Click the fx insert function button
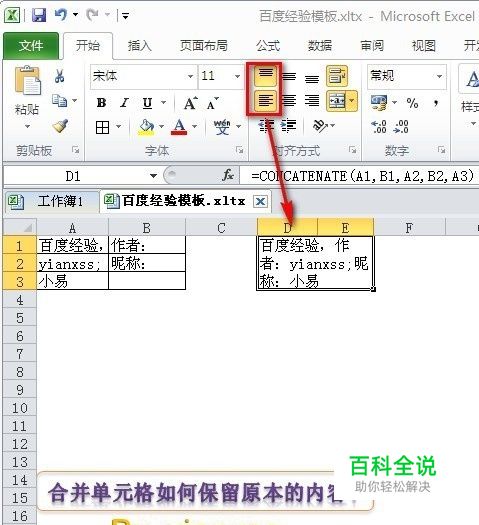 point(228,175)
